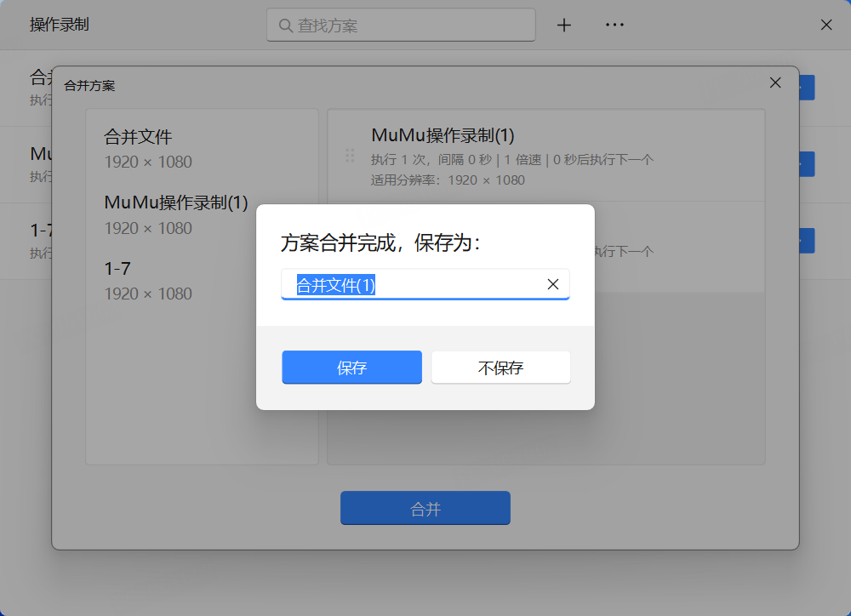Select MuMu操作录制(1) in the left list
This screenshot has height=616, width=851.
coord(175,202)
